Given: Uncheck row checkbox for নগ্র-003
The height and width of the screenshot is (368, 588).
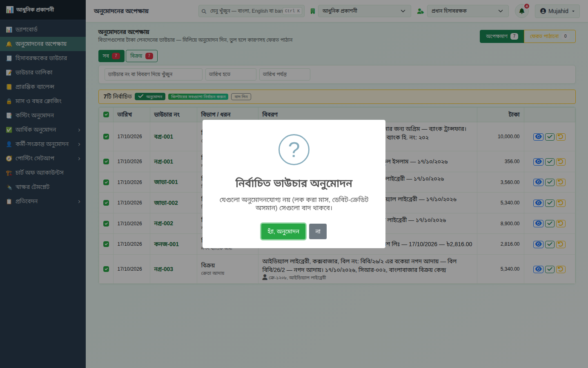Looking at the screenshot, I should tap(106, 269).
